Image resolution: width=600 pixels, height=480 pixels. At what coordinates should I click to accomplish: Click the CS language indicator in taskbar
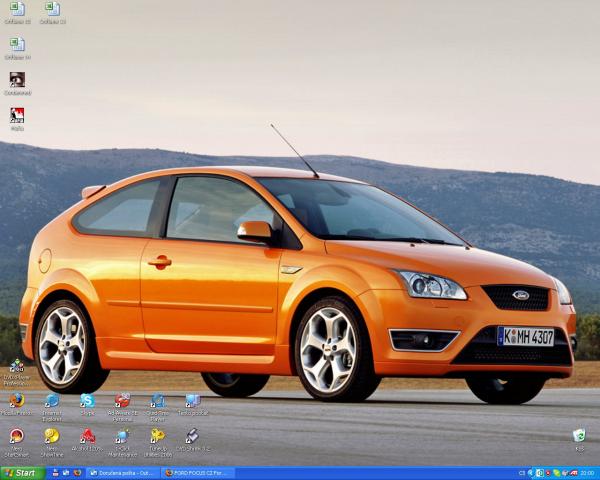pyautogui.click(x=522, y=473)
